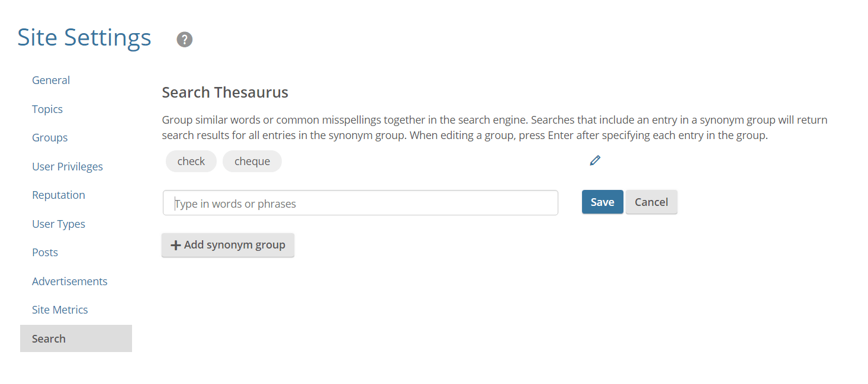Click the plus icon on Add synonym group
Screen dimensions: 868x384
click(176, 245)
